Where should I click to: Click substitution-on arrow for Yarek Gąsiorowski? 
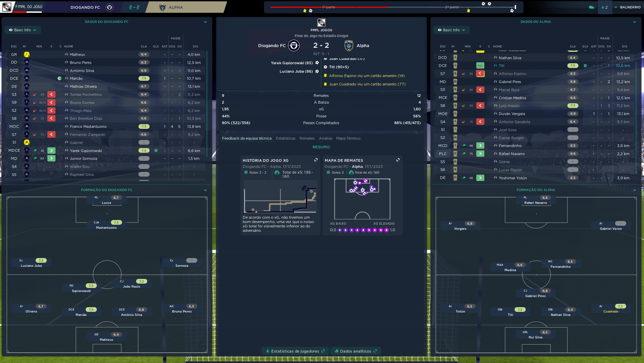click(51, 151)
